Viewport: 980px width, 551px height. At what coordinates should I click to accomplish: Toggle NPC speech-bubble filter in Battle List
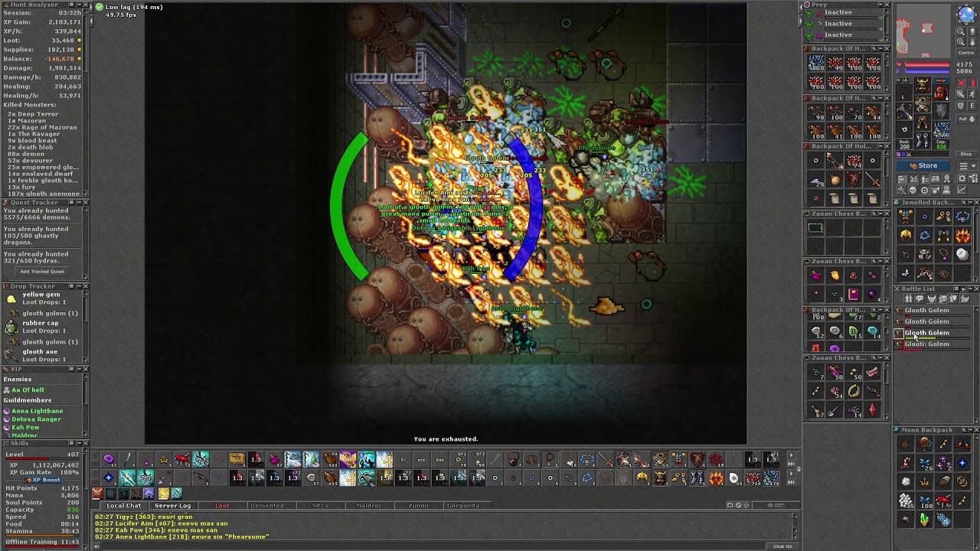[920, 298]
